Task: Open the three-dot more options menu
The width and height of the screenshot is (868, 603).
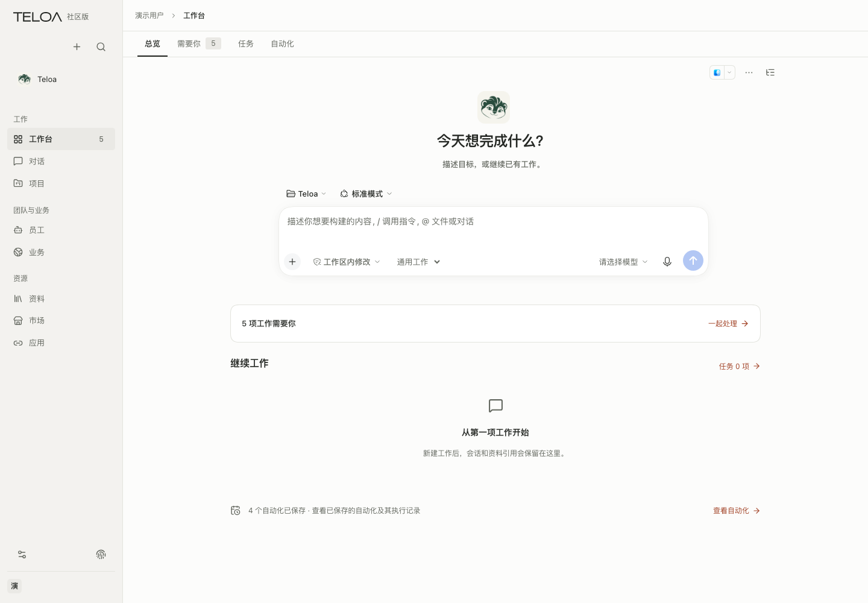Action: (749, 72)
